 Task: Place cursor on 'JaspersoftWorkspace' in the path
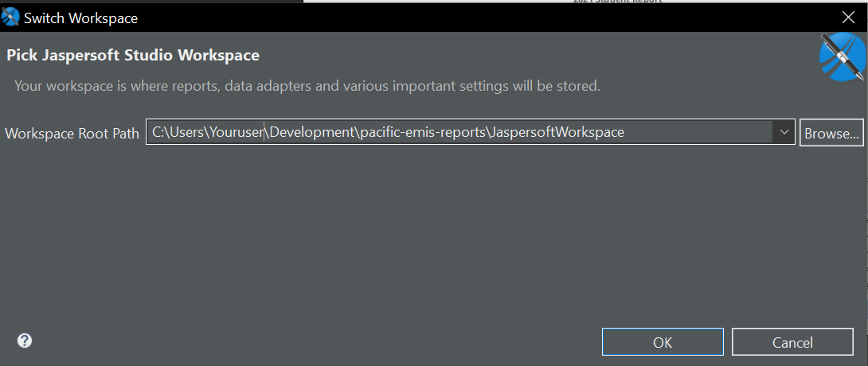point(557,132)
